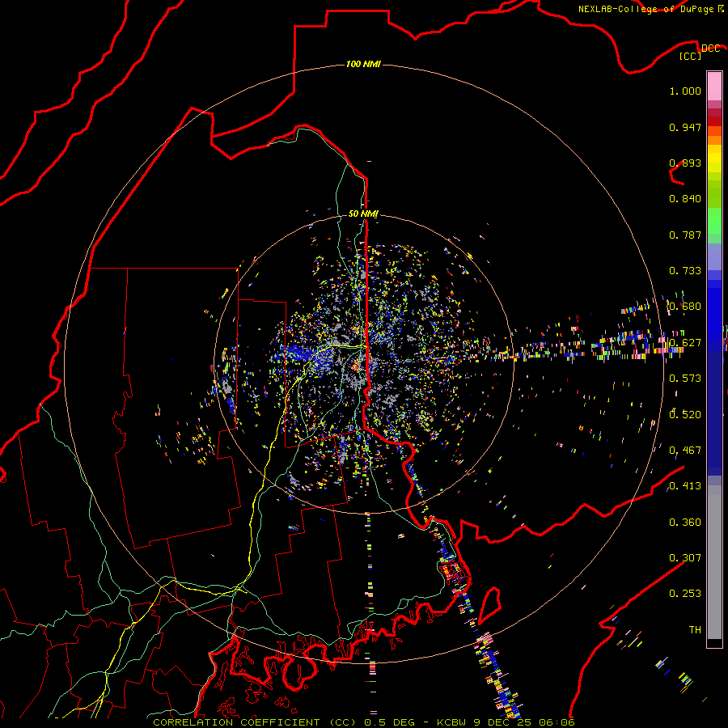Click the [CC] legend unit label
Image resolution: width=728 pixels, height=728 pixels.
pyautogui.click(x=691, y=56)
